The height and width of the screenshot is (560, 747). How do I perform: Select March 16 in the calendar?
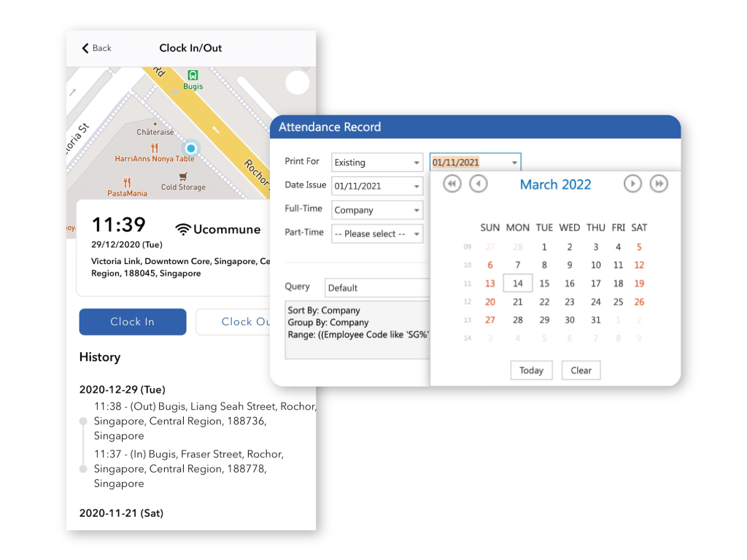570,284
